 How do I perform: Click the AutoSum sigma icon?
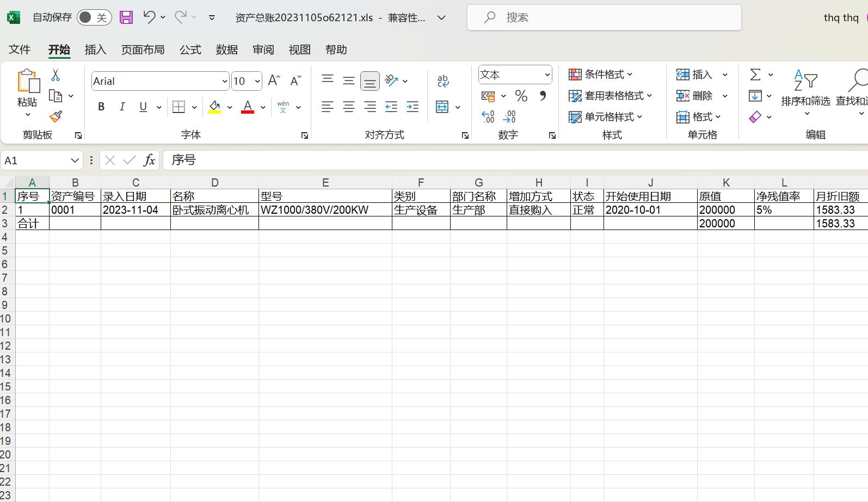point(755,75)
